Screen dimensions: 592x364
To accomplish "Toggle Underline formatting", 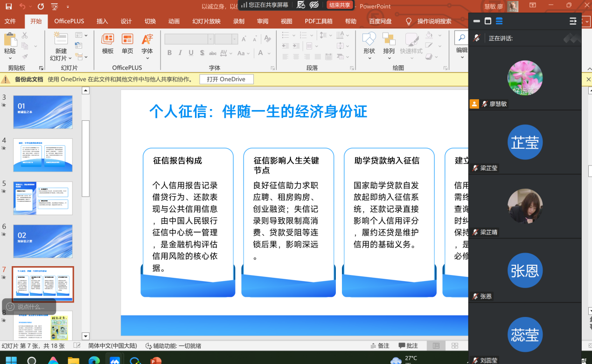I will click(191, 53).
